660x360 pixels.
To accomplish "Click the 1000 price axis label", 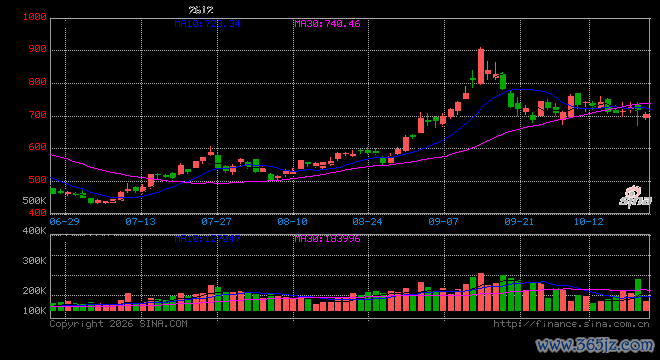I will (35, 17).
